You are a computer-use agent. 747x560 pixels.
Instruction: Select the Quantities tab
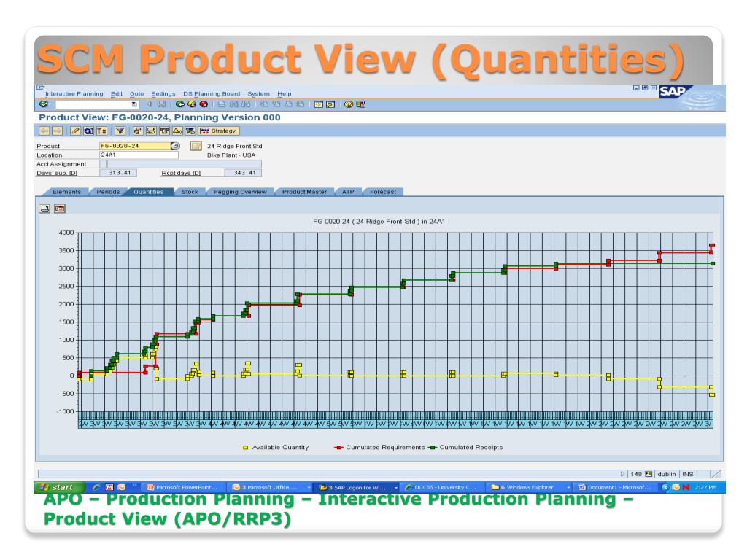pyautogui.click(x=149, y=192)
